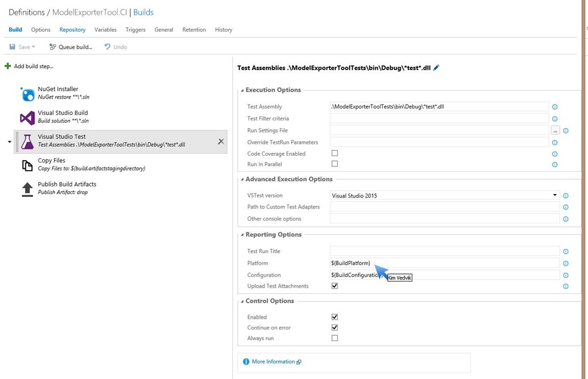Collapse the Execution Options section
This screenshot has width=588, height=379.
pos(242,90)
